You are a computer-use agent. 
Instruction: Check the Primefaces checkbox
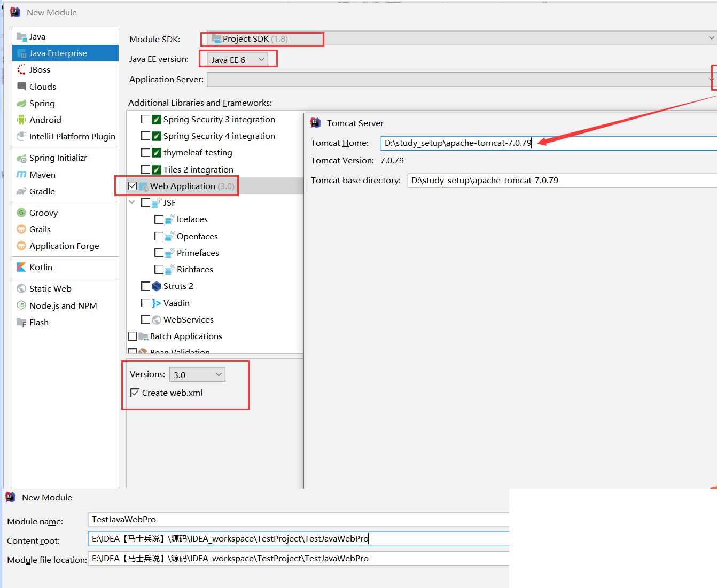tap(159, 253)
